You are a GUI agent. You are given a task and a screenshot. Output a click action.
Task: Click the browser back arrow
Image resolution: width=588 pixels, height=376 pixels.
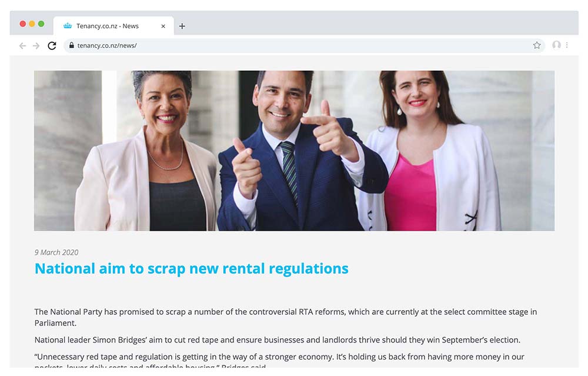(22, 46)
